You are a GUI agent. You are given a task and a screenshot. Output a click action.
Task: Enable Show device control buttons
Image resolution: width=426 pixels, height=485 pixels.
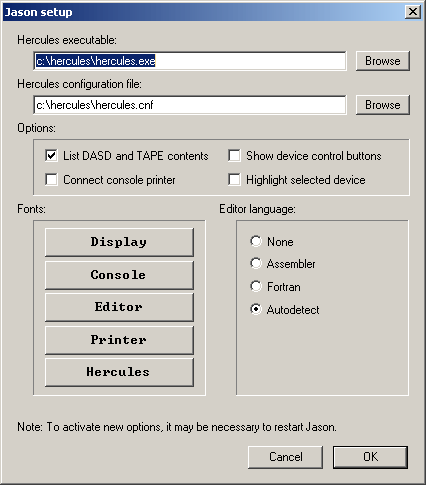pyautogui.click(x=234, y=156)
